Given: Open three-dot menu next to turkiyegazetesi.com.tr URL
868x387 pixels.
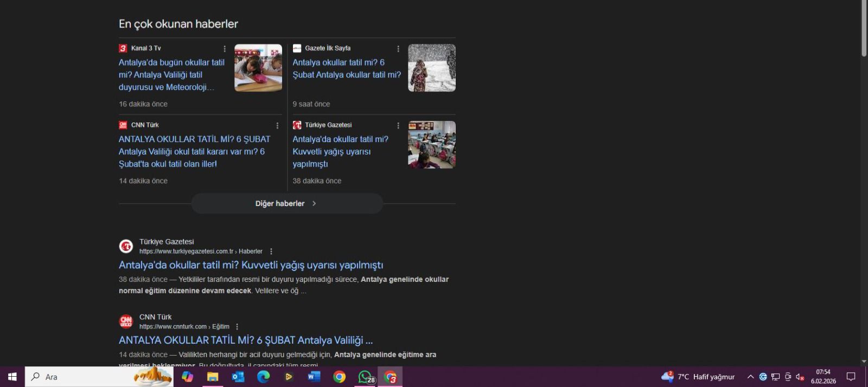Looking at the screenshot, I should tap(271, 251).
